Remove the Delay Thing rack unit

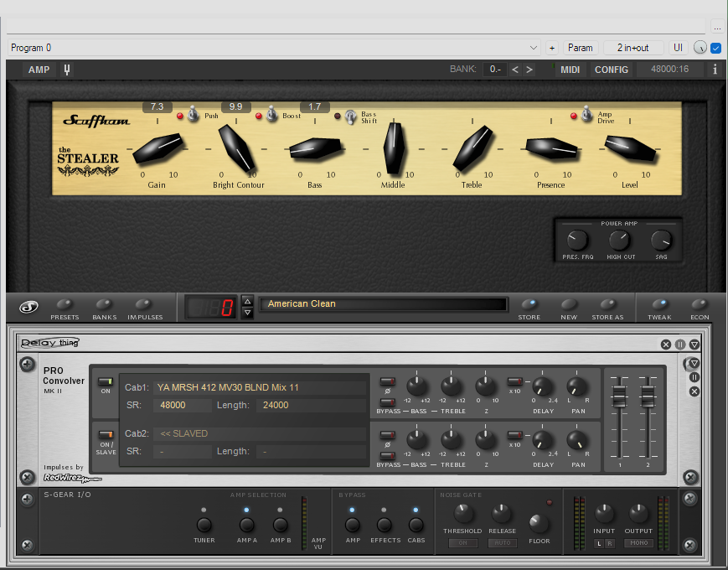tap(666, 345)
